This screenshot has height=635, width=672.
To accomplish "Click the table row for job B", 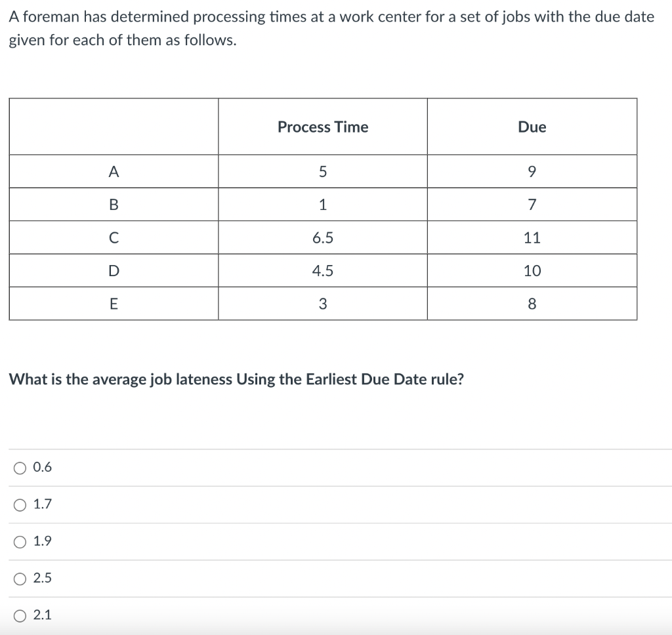I will click(114, 204).
